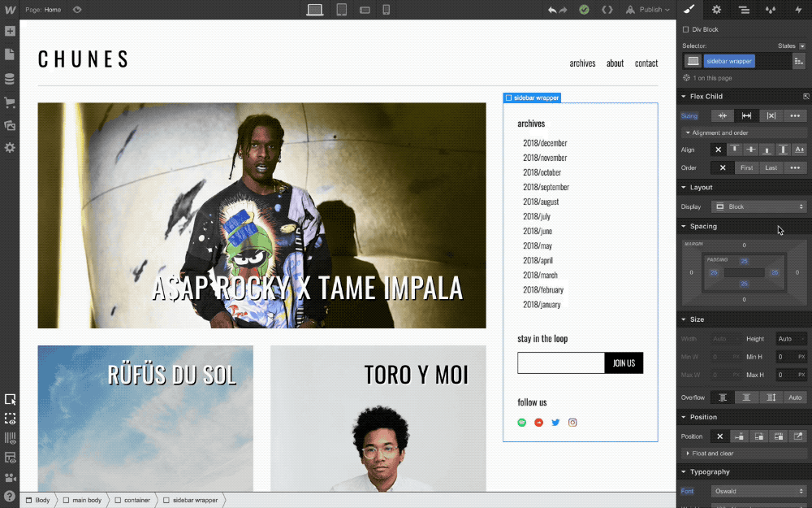Screen dimensions: 812x508
Task: Click the Twitter follow icon
Action: [x=555, y=423]
